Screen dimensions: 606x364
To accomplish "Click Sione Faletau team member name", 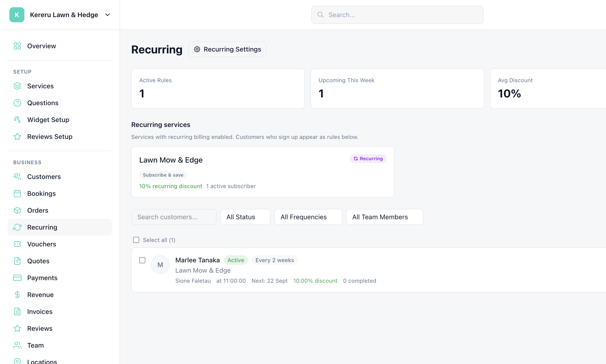I will 193,281.
